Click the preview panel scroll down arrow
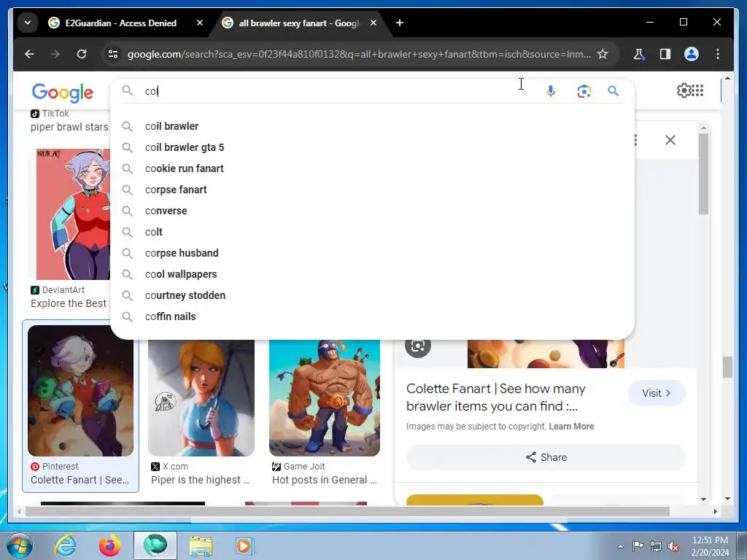The height and width of the screenshot is (560, 747). (703, 499)
